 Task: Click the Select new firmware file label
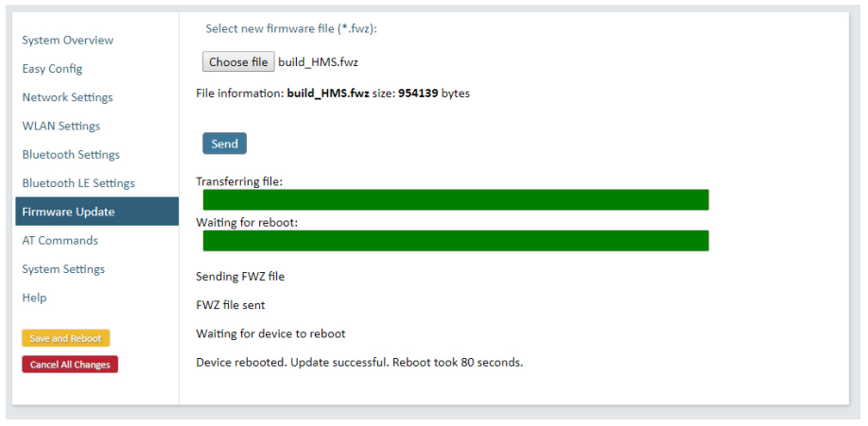click(291, 28)
